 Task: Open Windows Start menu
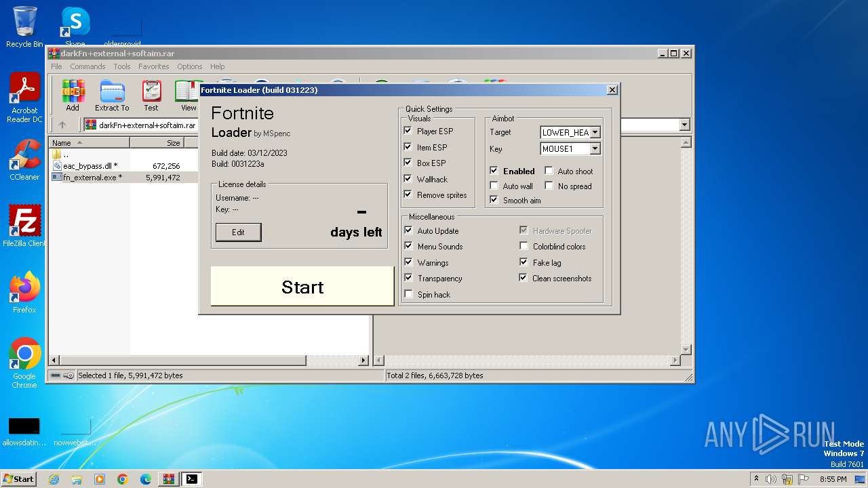(x=19, y=479)
